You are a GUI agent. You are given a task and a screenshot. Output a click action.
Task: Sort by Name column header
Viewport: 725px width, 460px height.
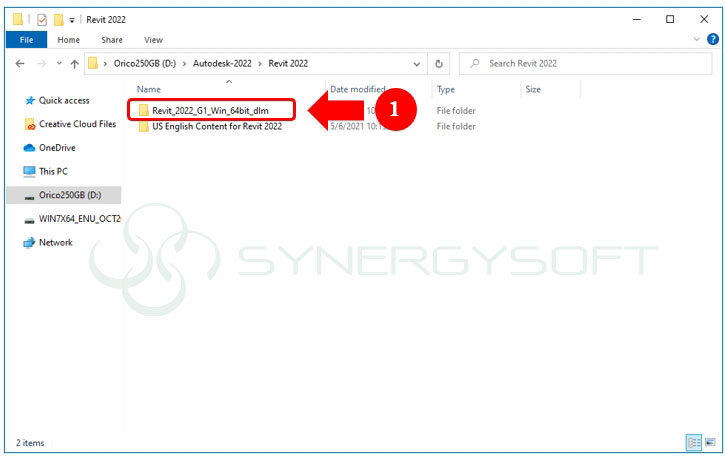148,89
